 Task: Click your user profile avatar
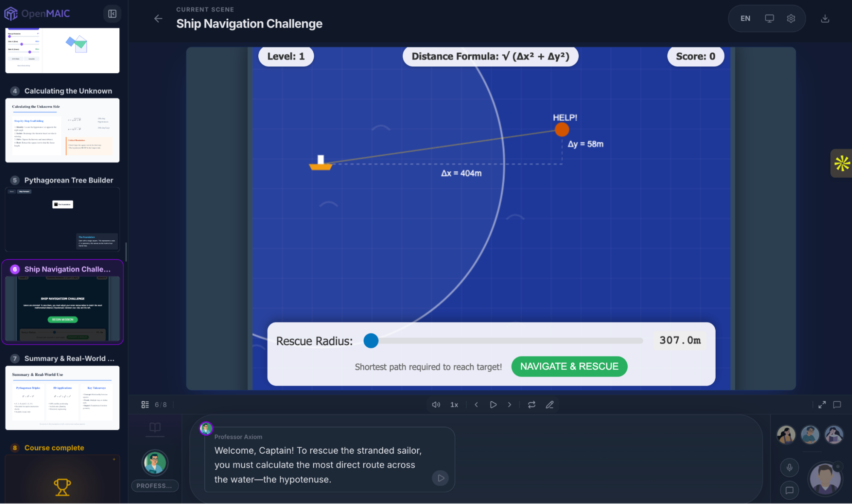click(x=826, y=479)
